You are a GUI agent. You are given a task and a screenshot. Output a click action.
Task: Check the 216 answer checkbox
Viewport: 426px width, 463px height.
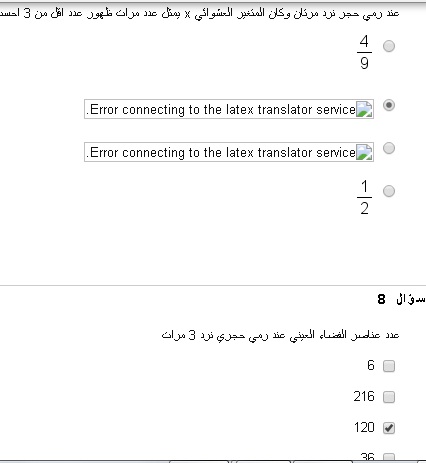click(389, 397)
